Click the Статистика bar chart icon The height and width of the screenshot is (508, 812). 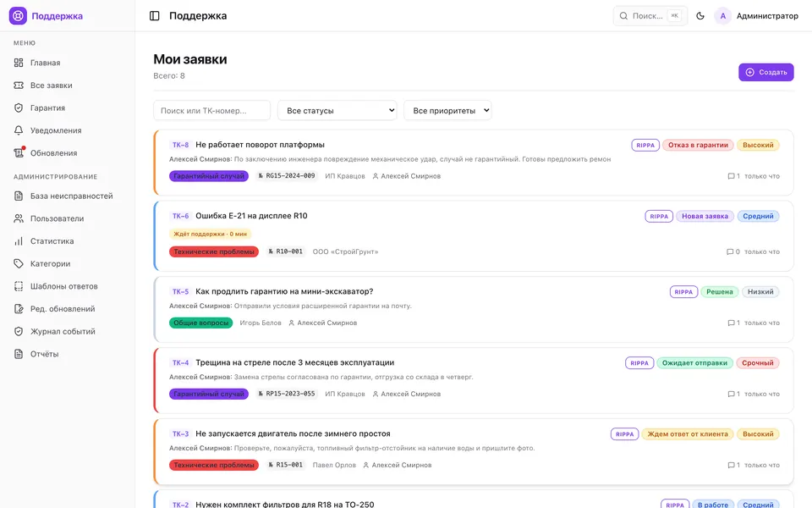point(19,241)
